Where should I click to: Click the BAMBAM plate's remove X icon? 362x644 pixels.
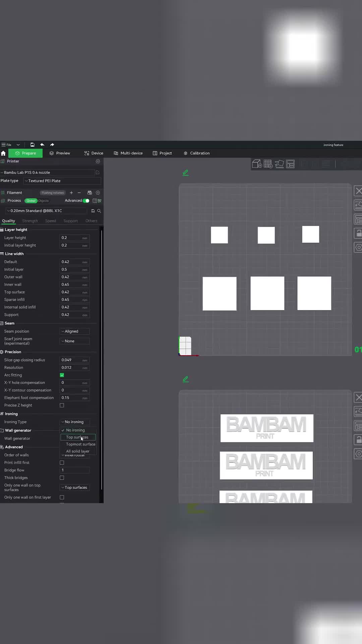coord(358,398)
